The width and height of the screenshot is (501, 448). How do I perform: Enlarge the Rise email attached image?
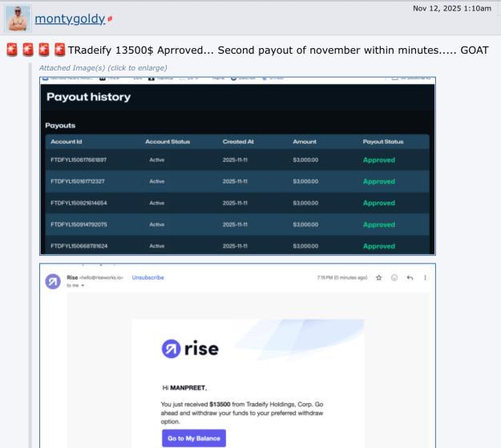237,356
